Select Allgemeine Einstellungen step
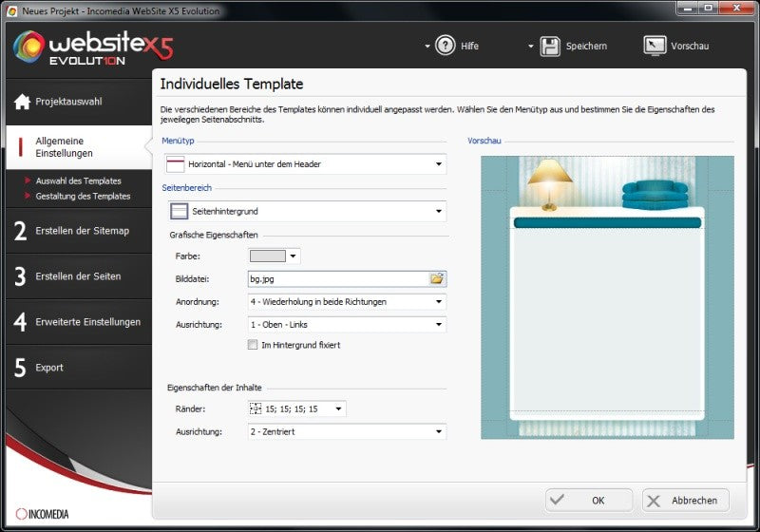This screenshot has width=760, height=532. click(x=79, y=147)
